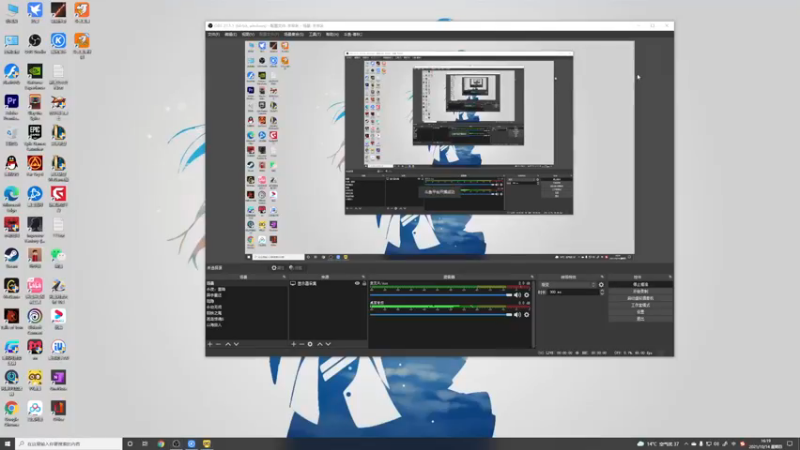
Task: Open the 视图 menu in OBS
Action: (248, 34)
